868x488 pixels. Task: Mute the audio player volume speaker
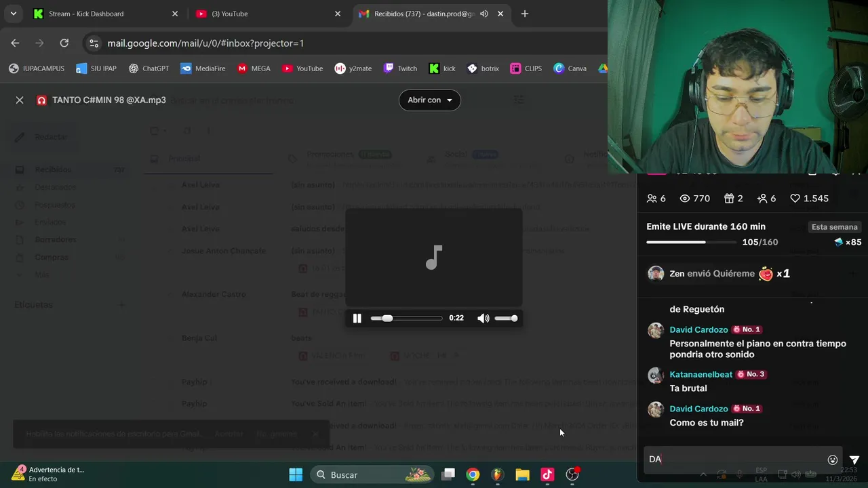pos(483,319)
